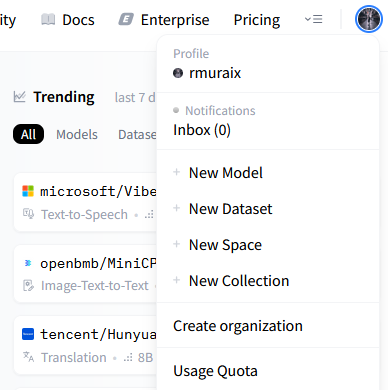This screenshot has width=388, height=390.
Task: Click the Trending chart icon
Action: point(20,97)
